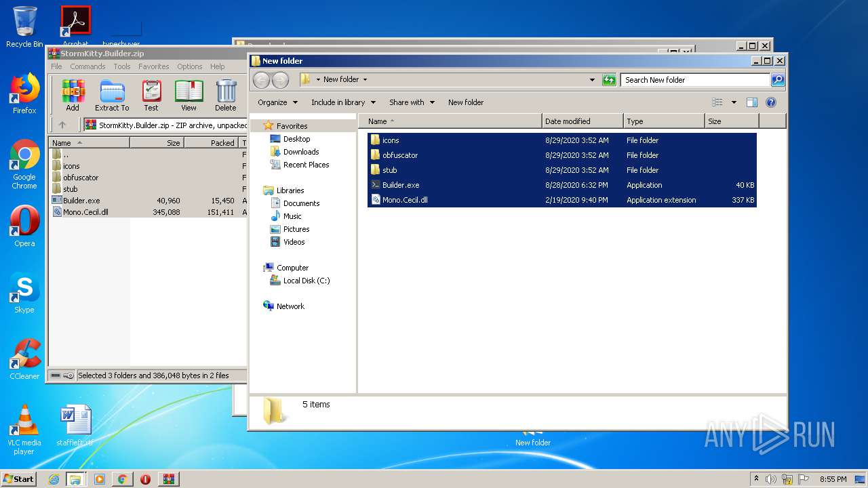Sort Explorer files by Date modified

(x=583, y=121)
